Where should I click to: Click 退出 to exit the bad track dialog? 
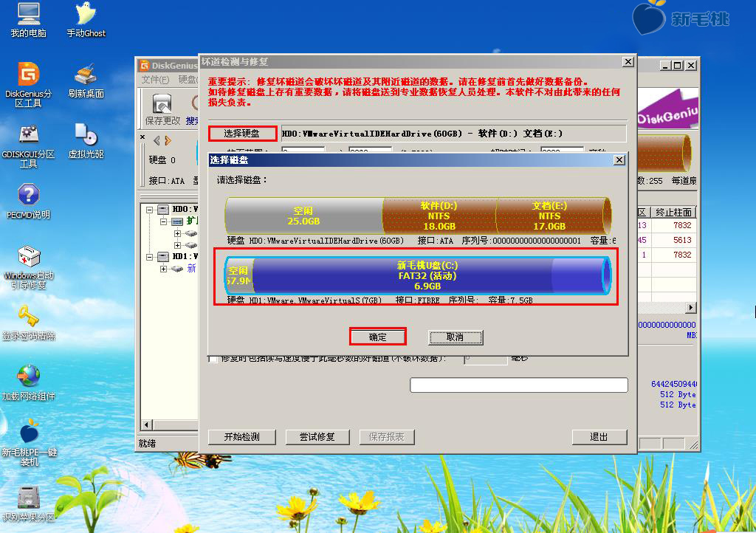click(x=599, y=437)
